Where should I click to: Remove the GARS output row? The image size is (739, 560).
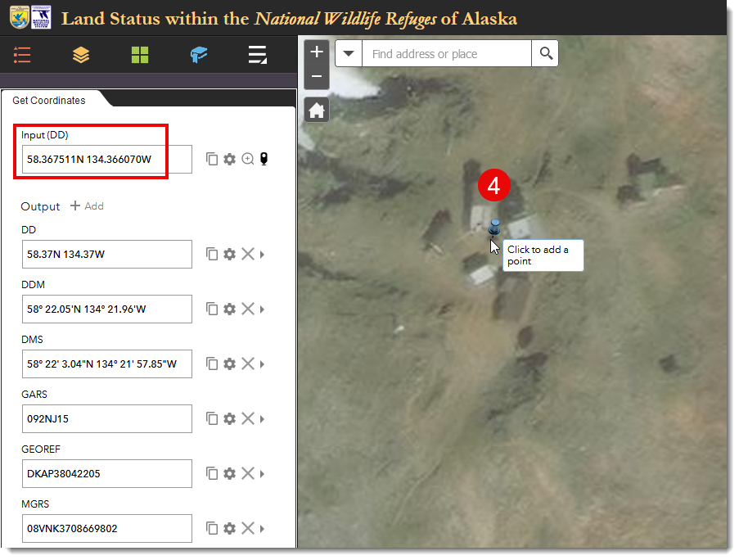(x=248, y=418)
